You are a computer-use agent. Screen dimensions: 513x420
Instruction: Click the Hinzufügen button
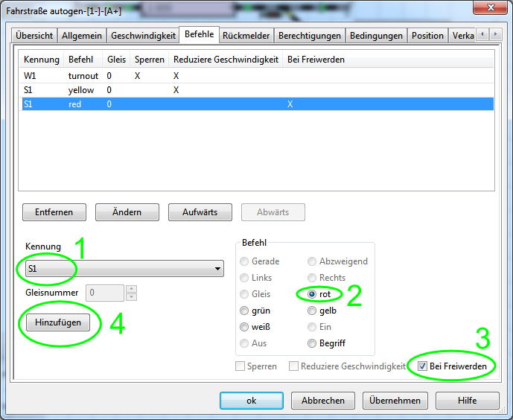[x=58, y=322]
